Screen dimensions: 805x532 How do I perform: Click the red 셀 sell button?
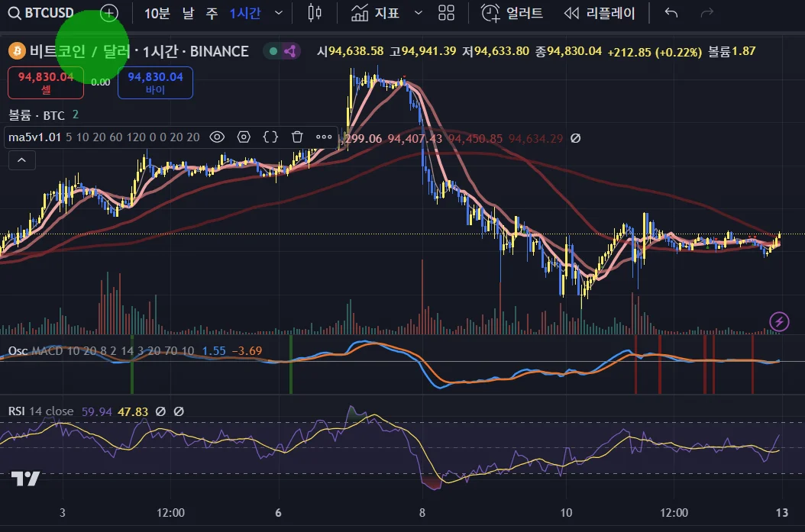coord(46,82)
